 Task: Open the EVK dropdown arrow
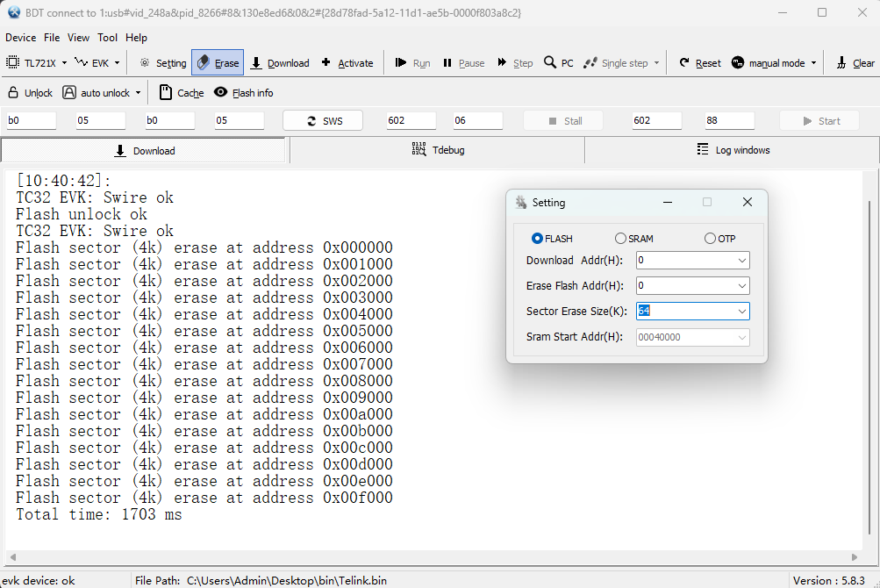(117, 63)
